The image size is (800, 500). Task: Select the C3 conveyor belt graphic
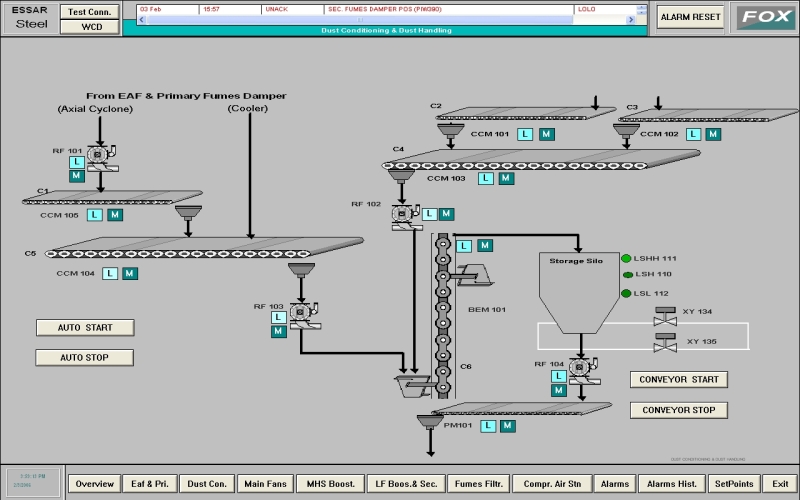708,115
